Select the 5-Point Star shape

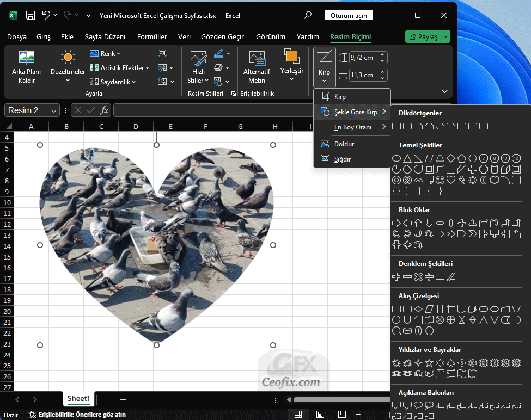[429, 363]
